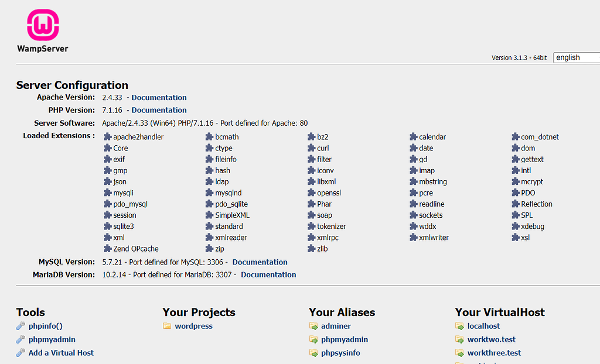Open phpmyadmin under Your Aliases

345,339
